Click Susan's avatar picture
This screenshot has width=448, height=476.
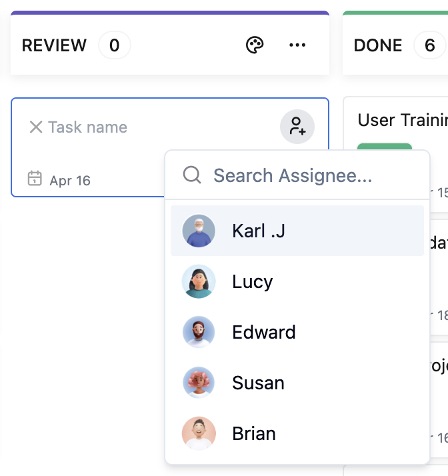click(x=199, y=383)
